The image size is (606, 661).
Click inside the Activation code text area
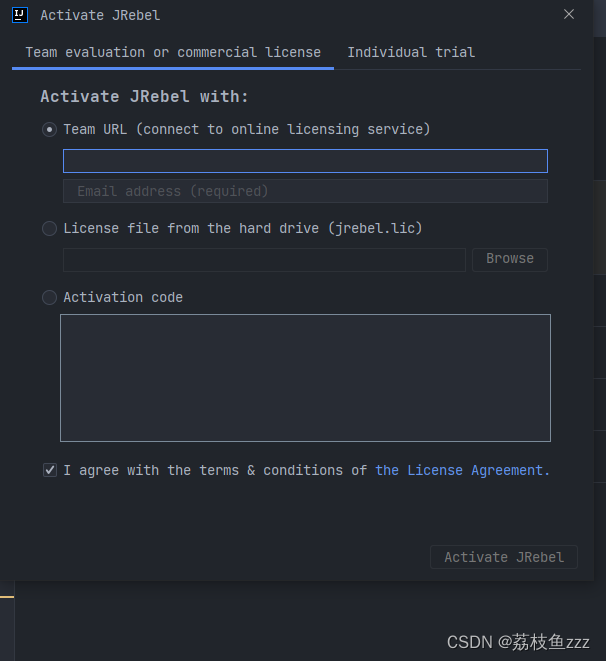tap(305, 378)
